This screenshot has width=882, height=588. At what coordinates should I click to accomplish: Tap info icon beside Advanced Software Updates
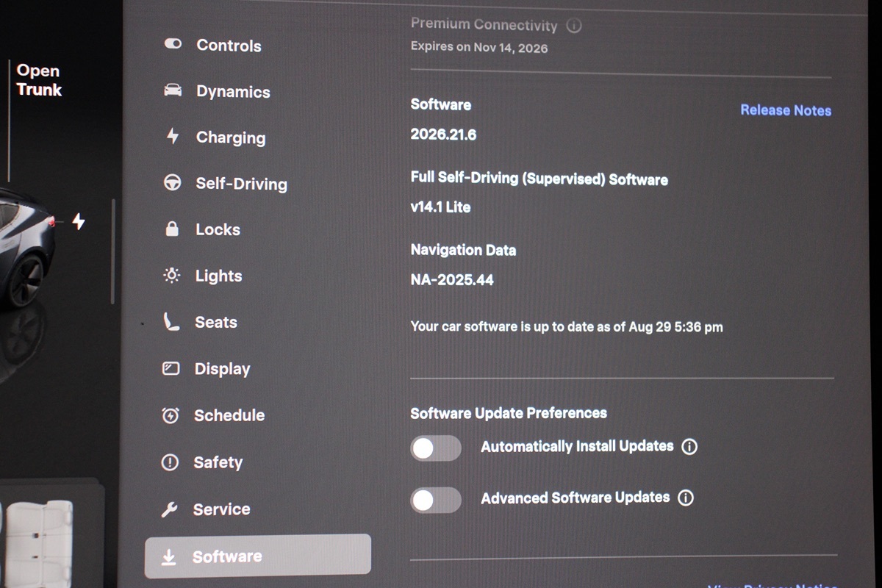point(686,498)
